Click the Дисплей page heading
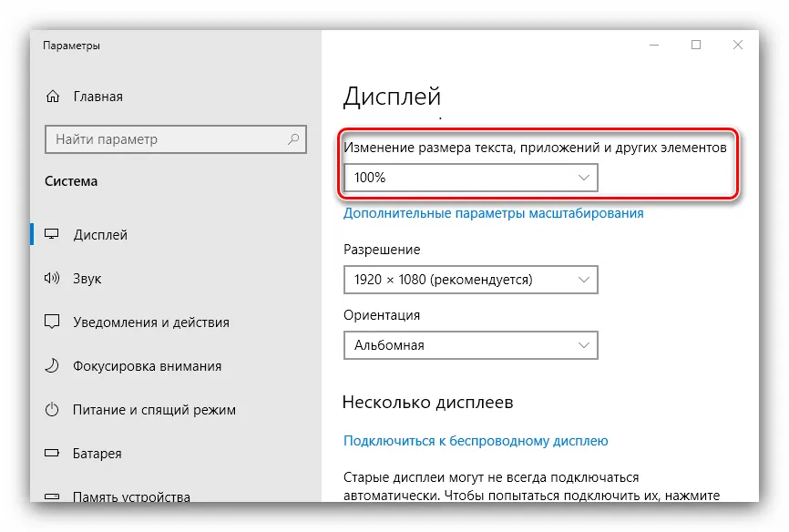Viewport: 789px width, 532px height. 392,97
